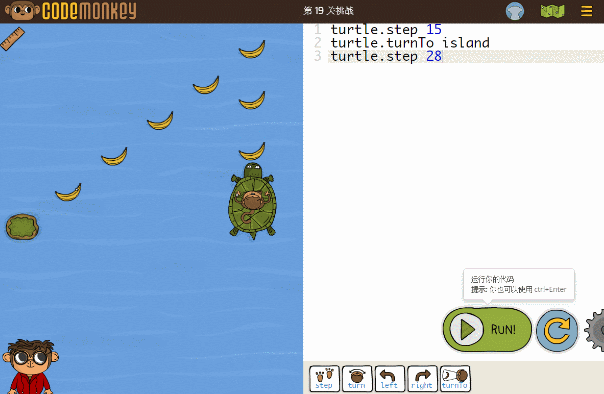
Task: Insert the step command button
Action: click(324, 379)
